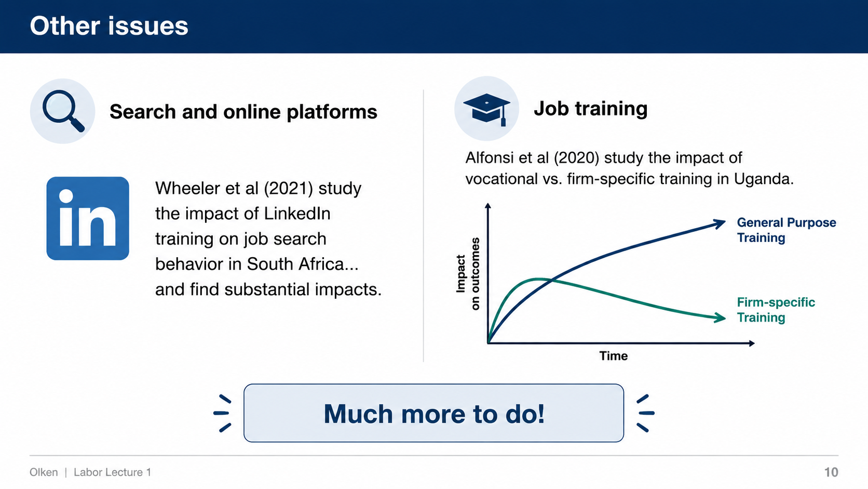Image resolution: width=868 pixels, height=489 pixels.
Task: Select the 'Other issues' slide title
Action: (109, 26)
